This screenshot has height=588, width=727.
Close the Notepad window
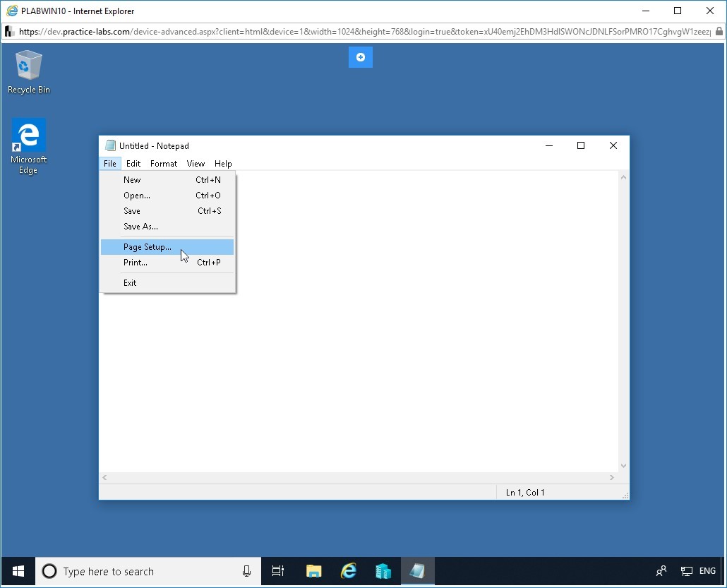pyautogui.click(x=613, y=145)
